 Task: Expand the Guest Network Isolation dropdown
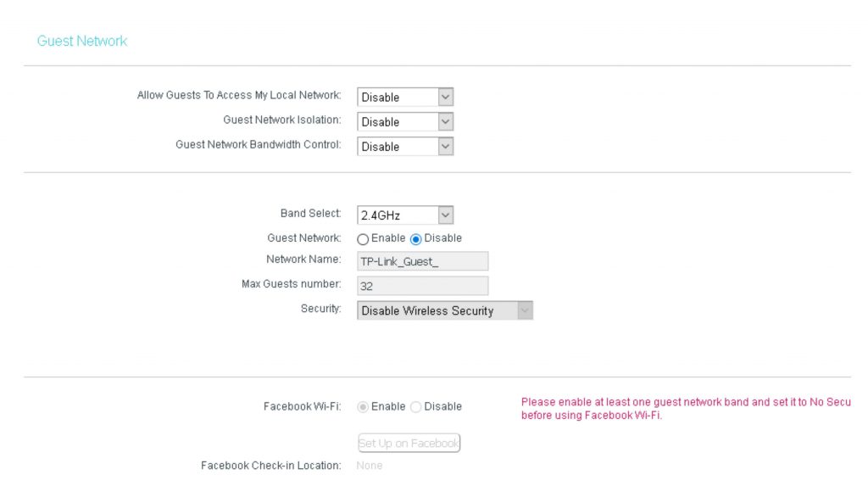point(405,122)
